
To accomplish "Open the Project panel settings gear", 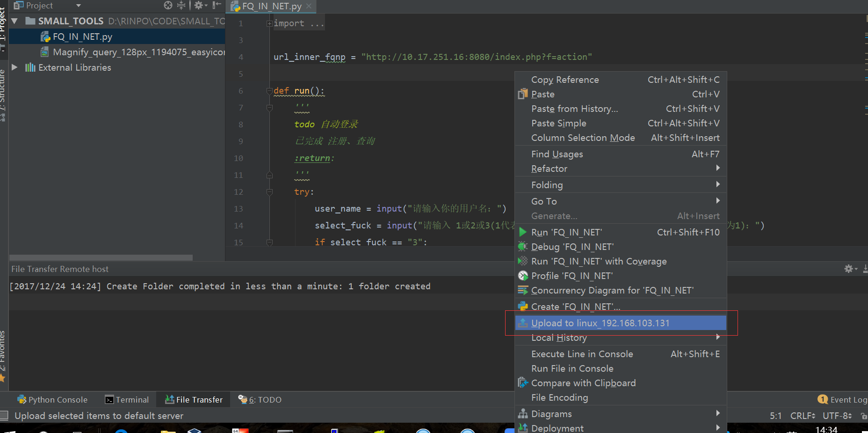I will 199,5.
